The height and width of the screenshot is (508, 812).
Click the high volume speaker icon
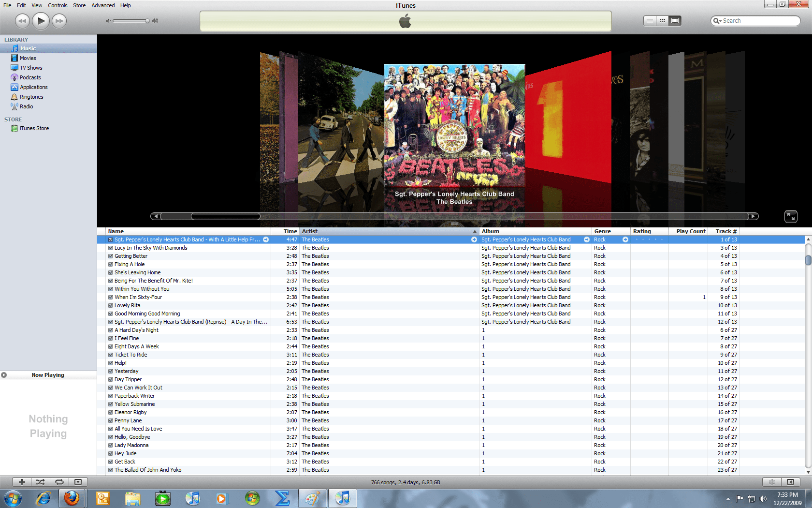155,21
